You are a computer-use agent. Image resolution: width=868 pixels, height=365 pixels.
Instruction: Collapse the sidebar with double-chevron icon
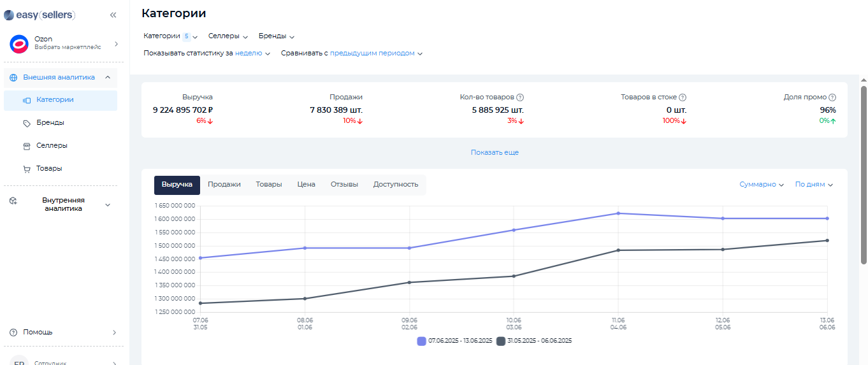tap(113, 15)
